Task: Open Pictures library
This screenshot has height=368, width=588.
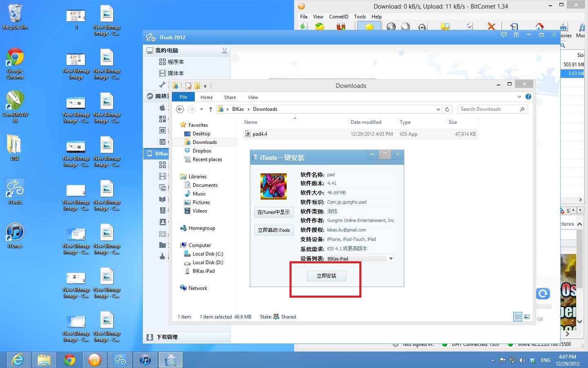Action: coord(201,202)
